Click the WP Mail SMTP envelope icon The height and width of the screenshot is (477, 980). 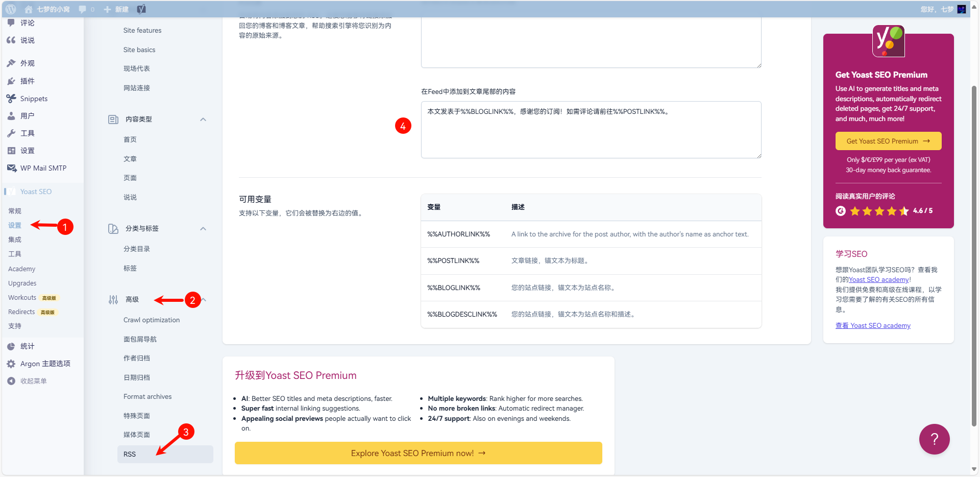11,168
